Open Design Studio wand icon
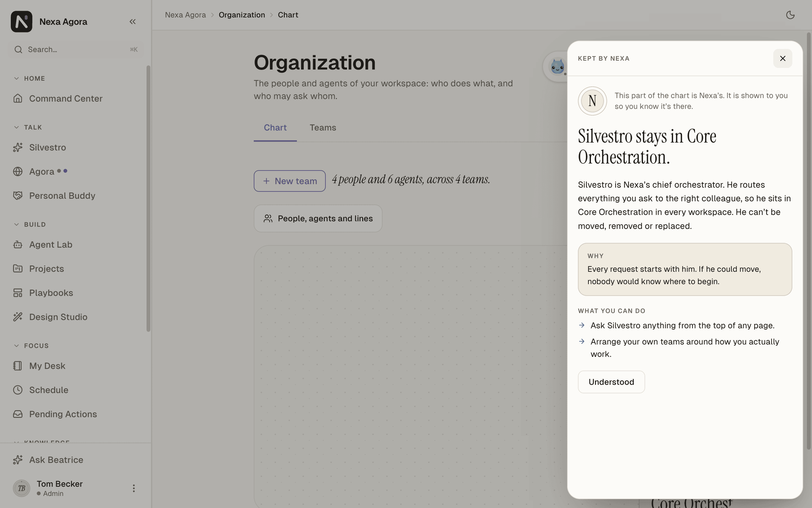The image size is (812, 508). [18, 317]
